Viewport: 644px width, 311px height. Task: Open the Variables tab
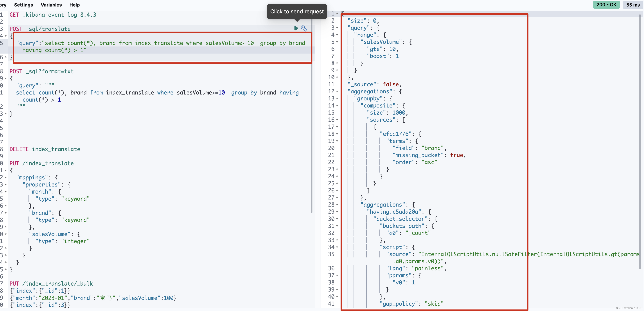(51, 5)
